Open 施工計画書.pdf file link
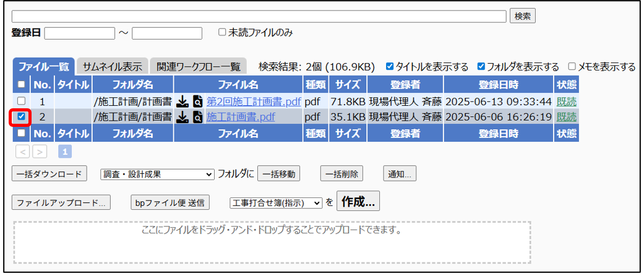The width and height of the screenshot is (644, 276). 241,116
